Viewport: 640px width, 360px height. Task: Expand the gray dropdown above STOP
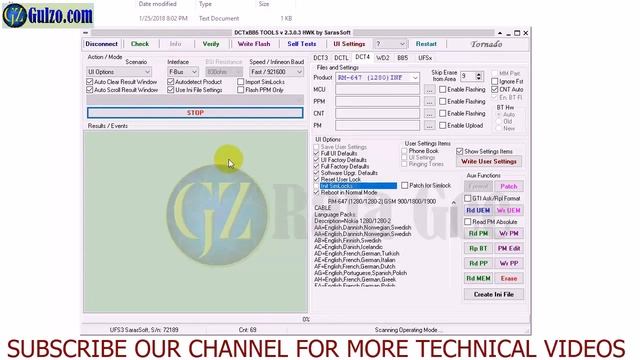point(195,100)
